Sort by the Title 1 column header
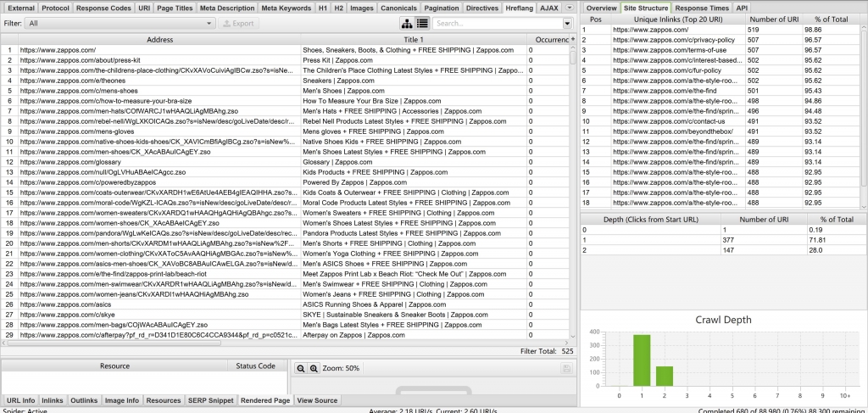The image size is (868, 413). point(414,40)
